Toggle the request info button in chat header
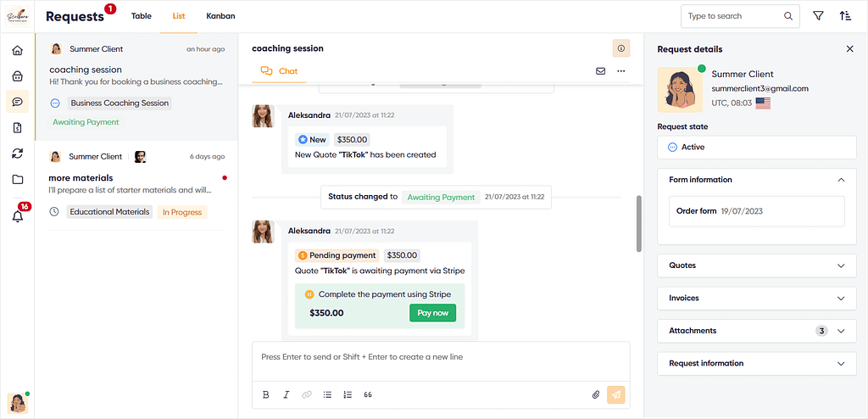The width and height of the screenshot is (868, 419). (621, 48)
